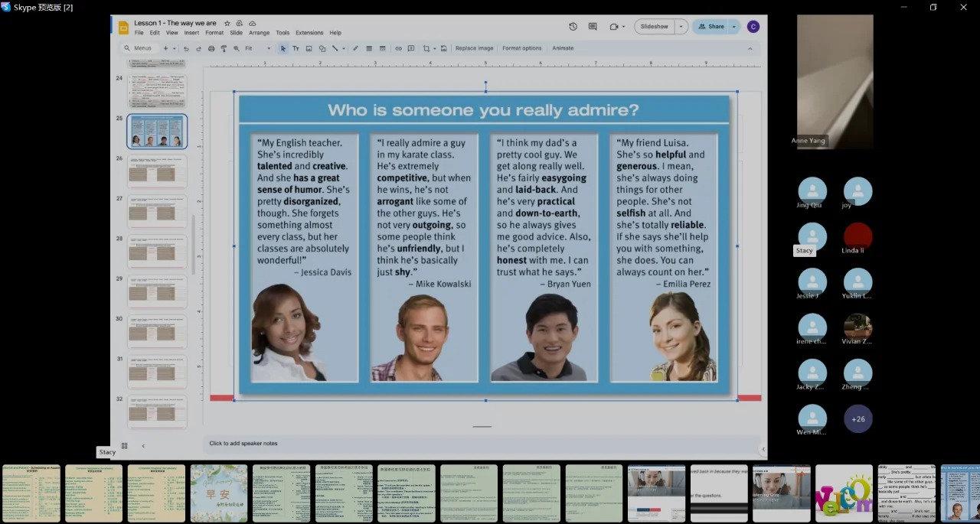Open the new slide layout dropdown arrow
Viewport: 980px width, 524px height.
(175, 48)
